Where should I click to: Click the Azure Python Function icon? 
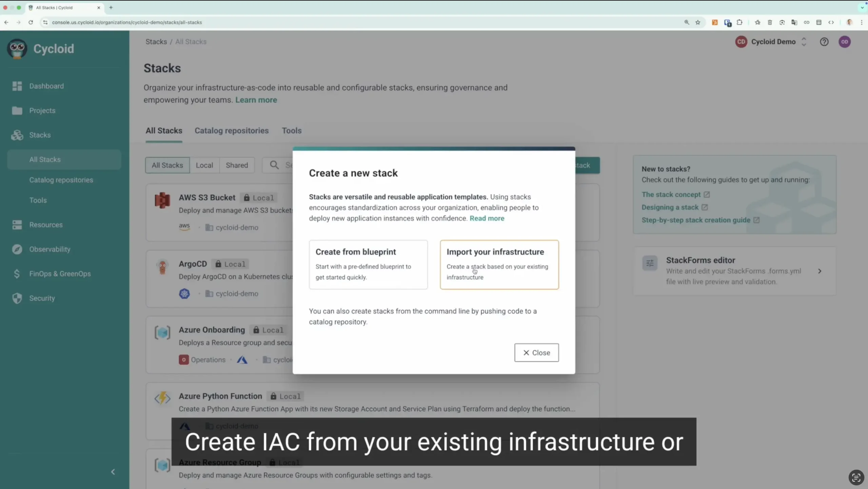pos(162,398)
